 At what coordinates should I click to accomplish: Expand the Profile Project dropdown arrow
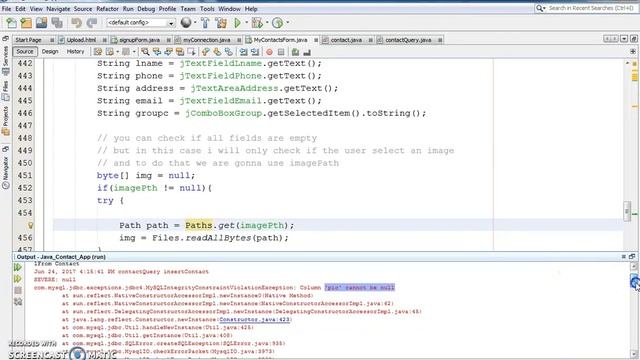tap(287, 23)
